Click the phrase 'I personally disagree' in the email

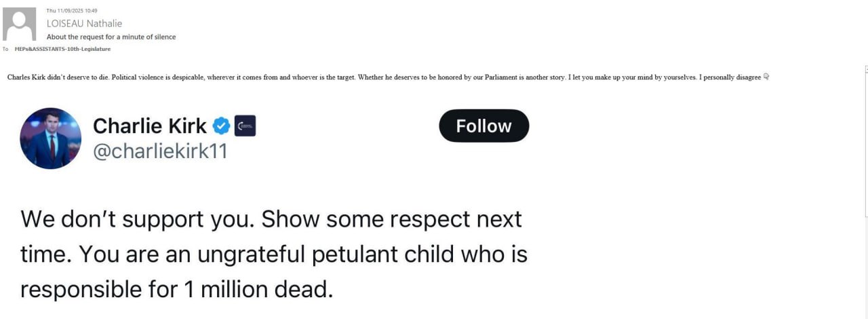pos(730,77)
